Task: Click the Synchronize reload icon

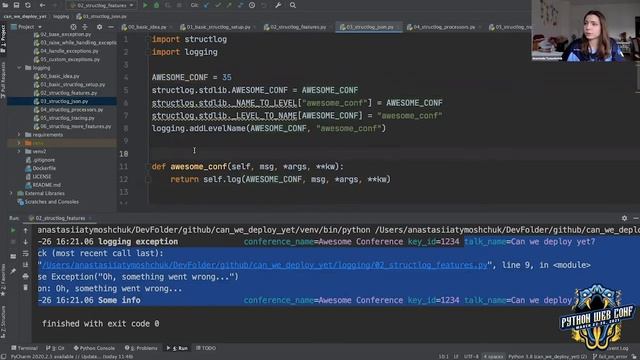Action: [x=28, y=5]
